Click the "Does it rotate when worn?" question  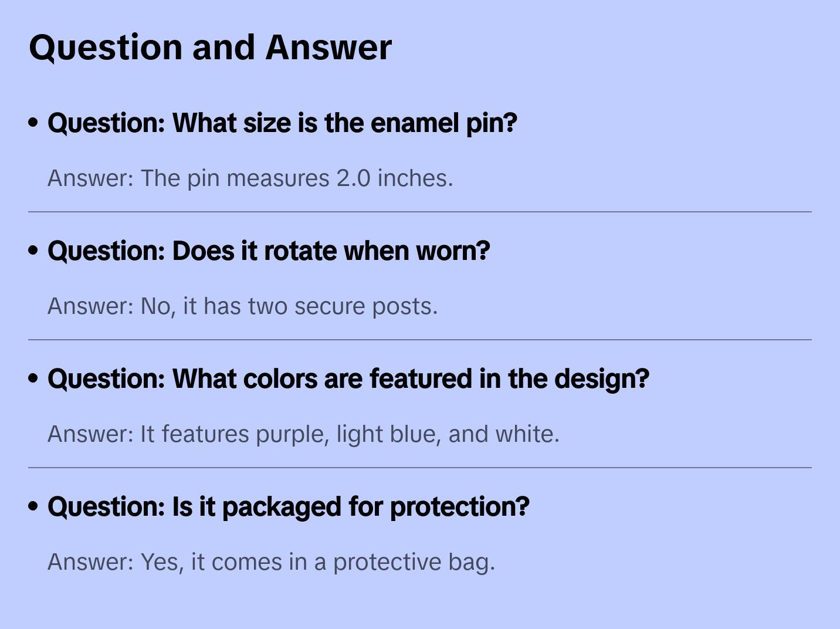coord(269,251)
